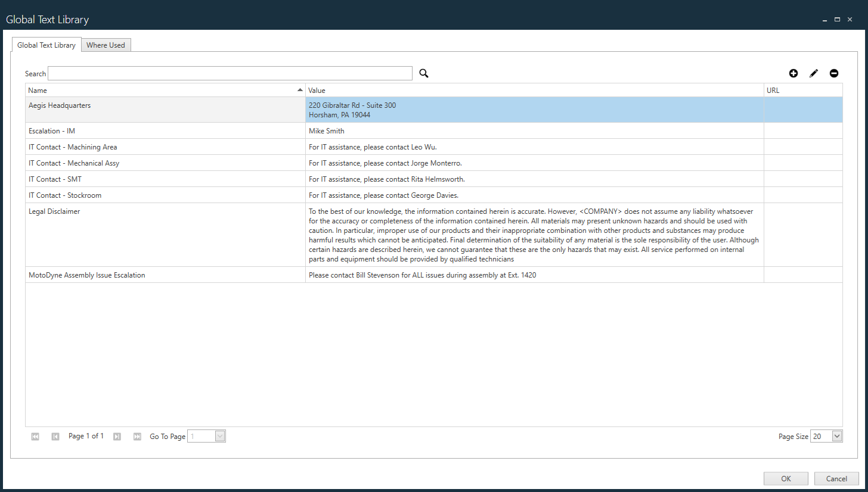
Task: Edit the selected text entry
Action: point(814,73)
